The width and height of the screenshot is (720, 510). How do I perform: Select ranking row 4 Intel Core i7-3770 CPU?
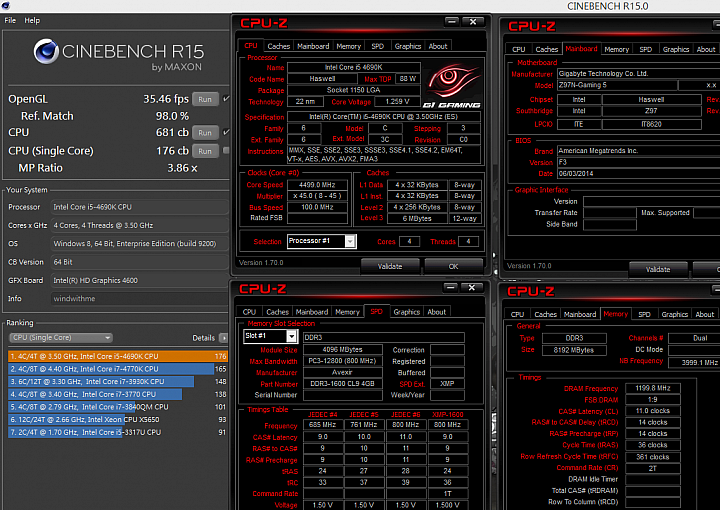coord(118,394)
